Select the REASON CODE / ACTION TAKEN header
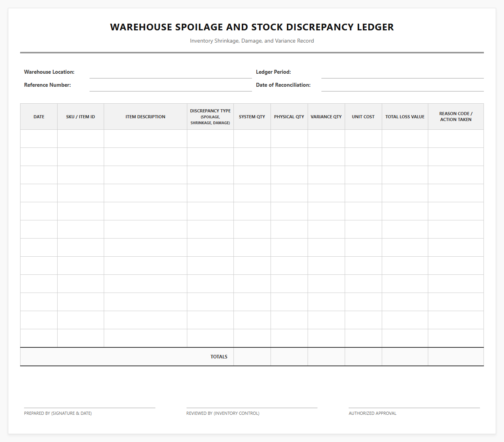The height and width of the screenshot is (442, 504). coord(456,117)
